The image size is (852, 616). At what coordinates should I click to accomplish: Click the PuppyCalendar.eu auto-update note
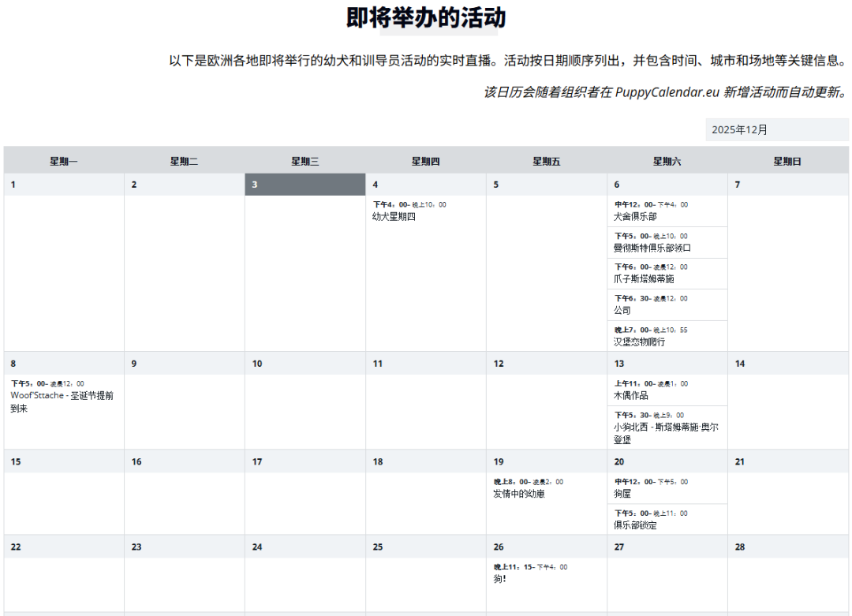click(666, 92)
